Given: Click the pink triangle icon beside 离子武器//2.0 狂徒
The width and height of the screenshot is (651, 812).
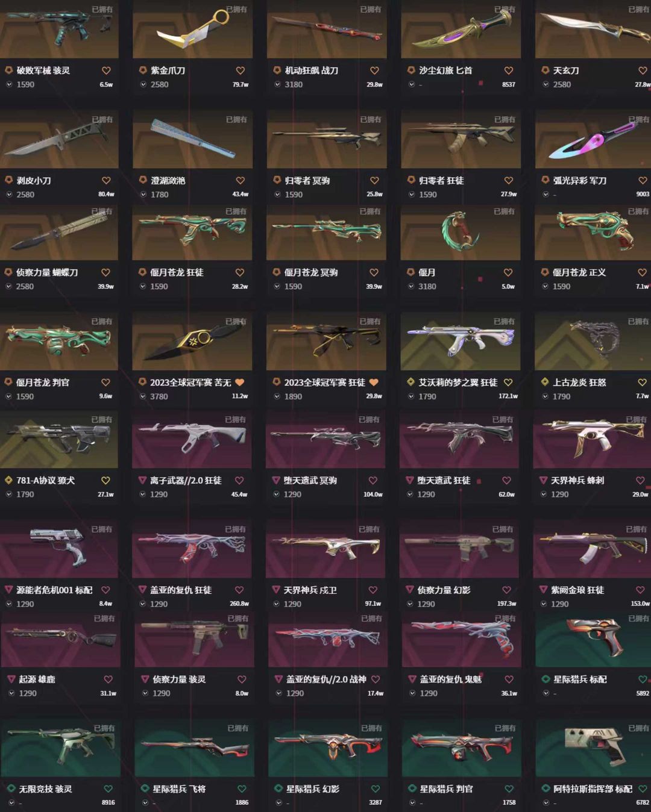Looking at the screenshot, I should (143, 480).
